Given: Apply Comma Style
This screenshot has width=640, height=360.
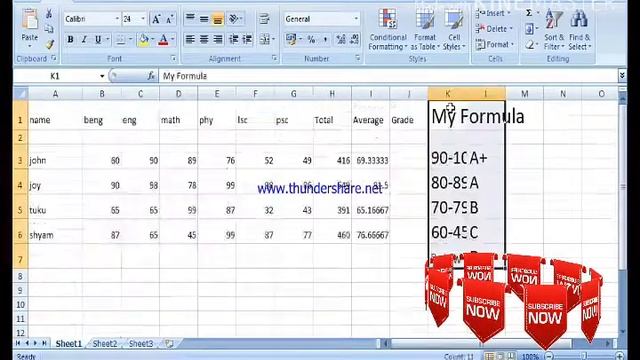Looking at the screenshot, I should coord(325,40).
